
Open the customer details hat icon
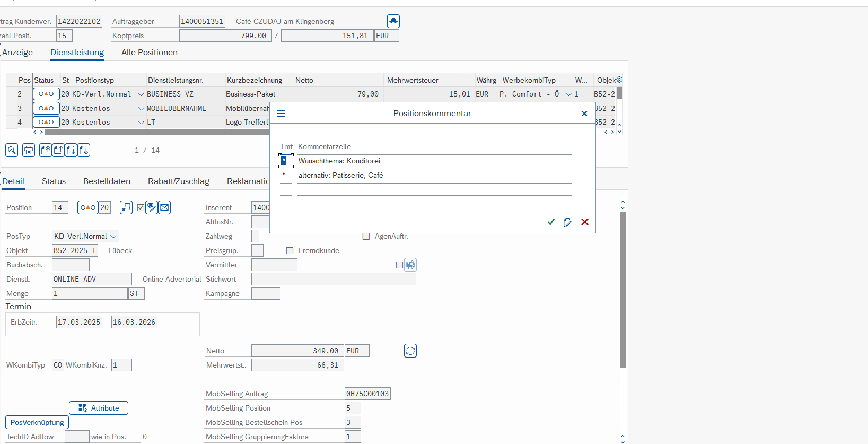pos(393,21)
